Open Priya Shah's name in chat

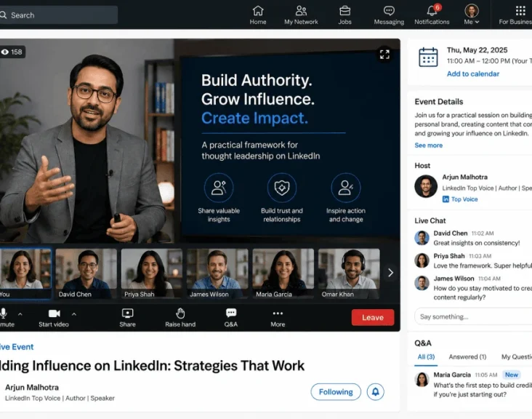[449, 256]
